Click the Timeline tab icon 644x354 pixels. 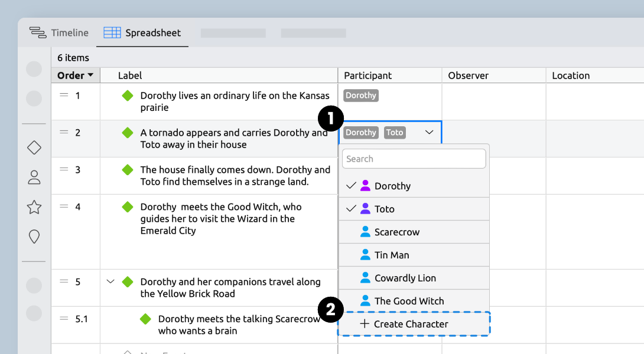[x=38, y=33]
